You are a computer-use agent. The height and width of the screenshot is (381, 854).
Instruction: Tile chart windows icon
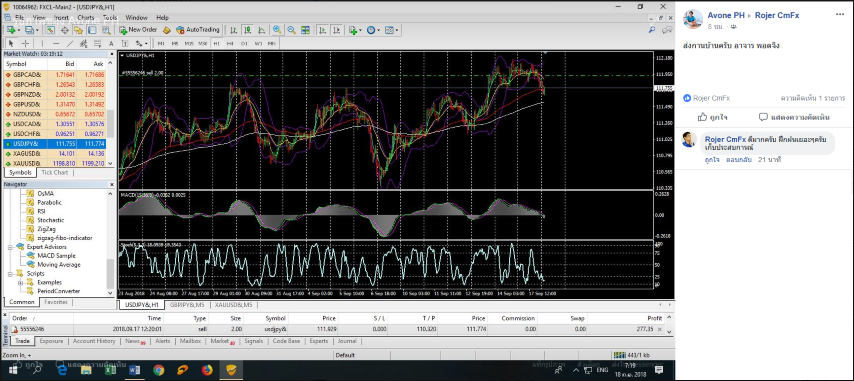click(x=305, y=30)
